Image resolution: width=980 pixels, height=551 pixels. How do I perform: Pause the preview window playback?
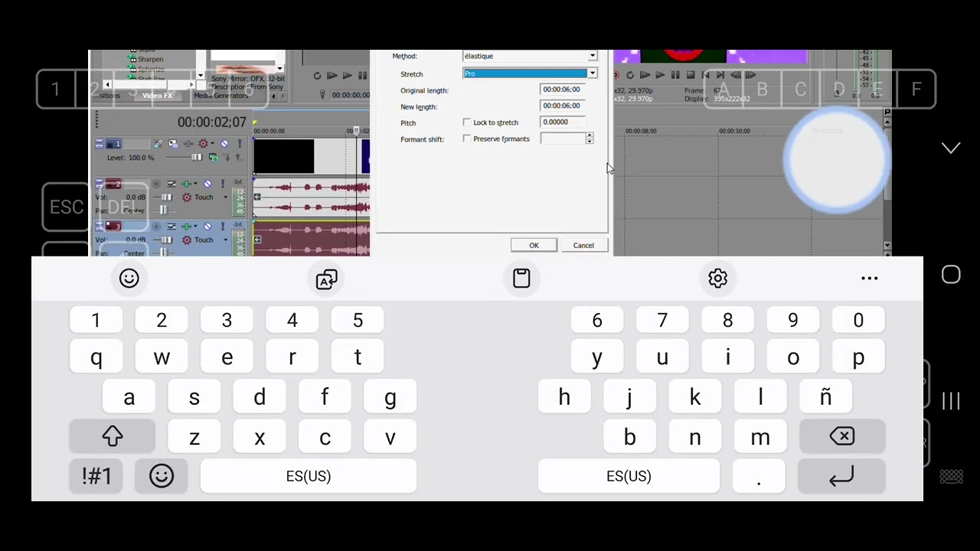675,75
